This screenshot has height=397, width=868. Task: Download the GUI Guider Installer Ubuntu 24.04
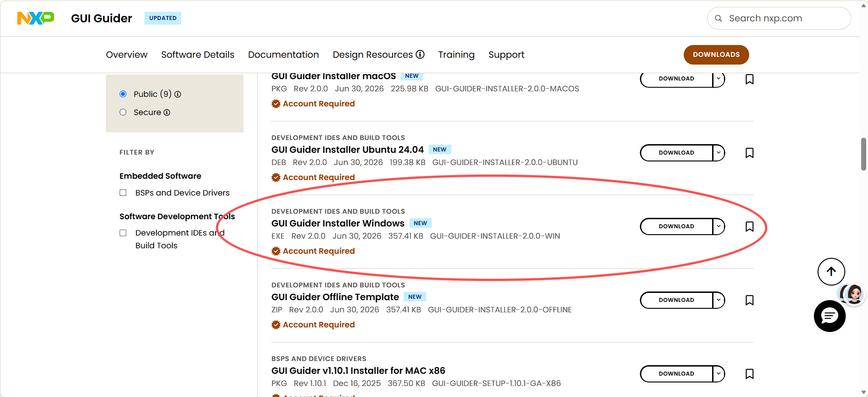point(676,153)
